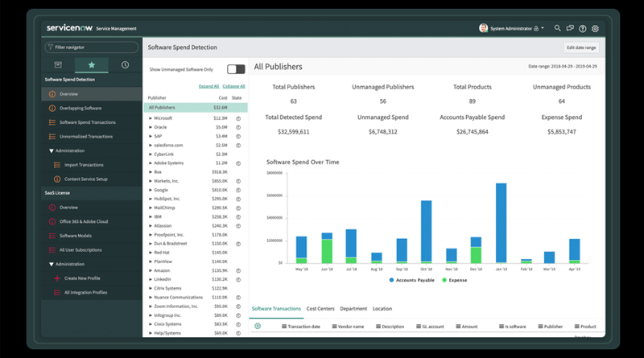This screenshot has height=358, width=644.
Task: Toggle Show Unmanaged Software Only switch
Action: point(236,69)
